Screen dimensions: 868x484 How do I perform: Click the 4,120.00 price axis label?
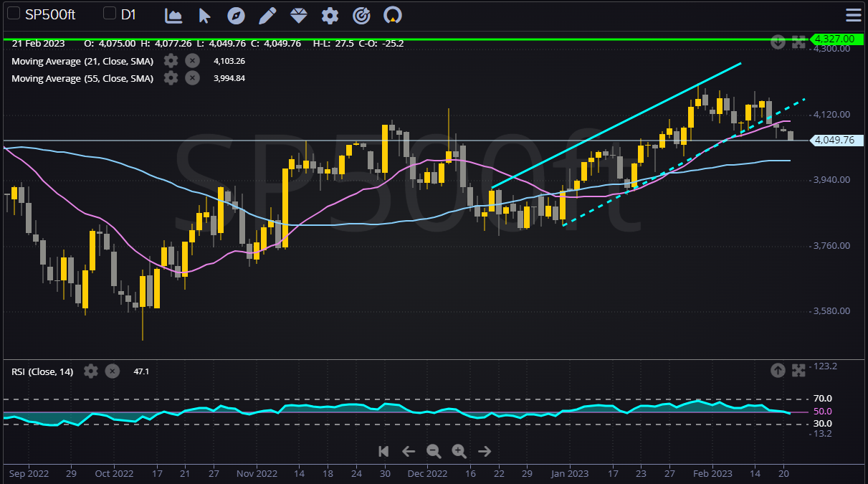[831, 115]
